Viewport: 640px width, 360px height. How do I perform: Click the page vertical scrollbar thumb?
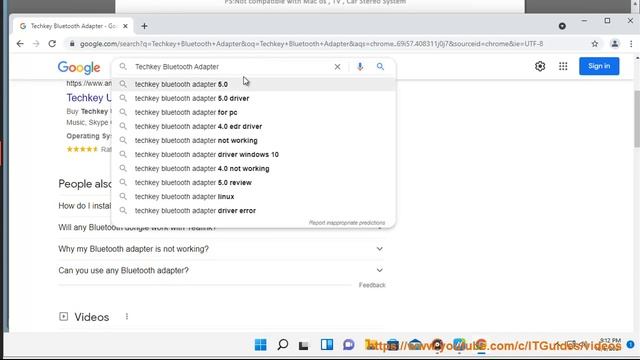pyautogui.click(x=637, y=118)
